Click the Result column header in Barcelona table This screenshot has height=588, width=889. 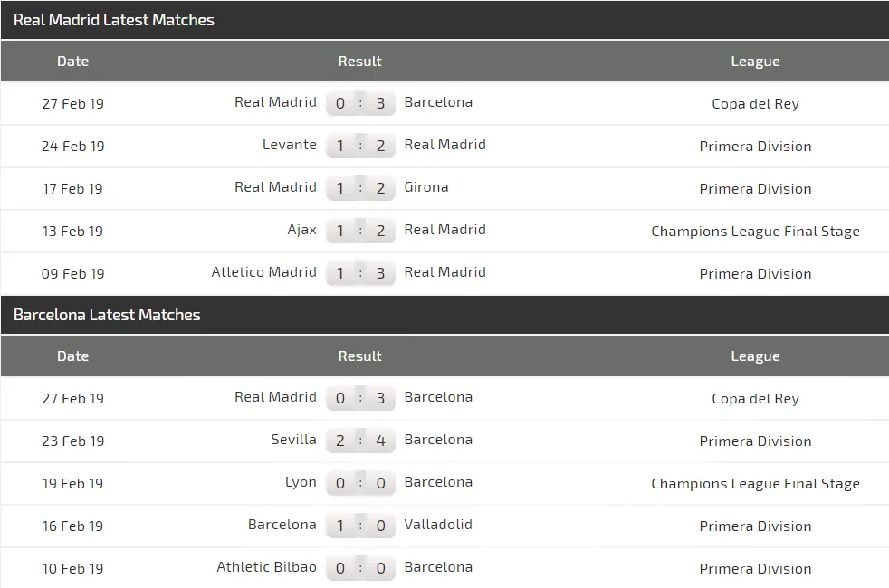click(360, 356)
